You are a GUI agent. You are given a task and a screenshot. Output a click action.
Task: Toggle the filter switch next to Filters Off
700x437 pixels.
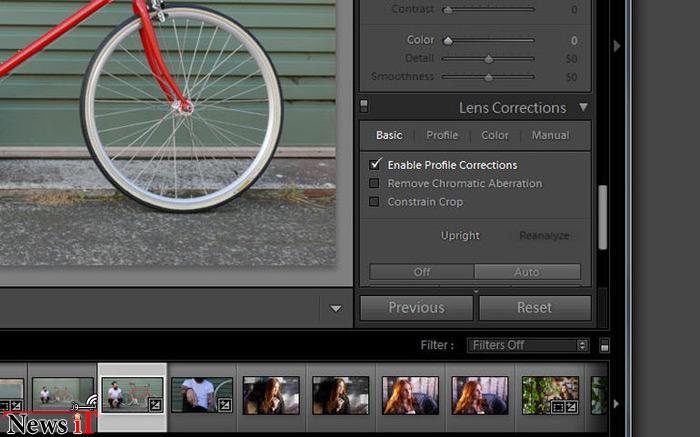(604, 345)
